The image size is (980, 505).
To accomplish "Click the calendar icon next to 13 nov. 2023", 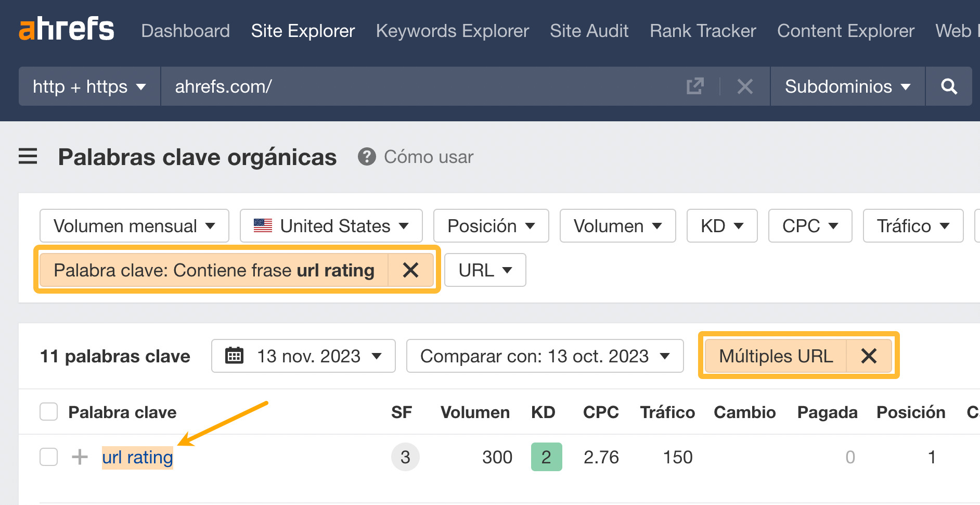I will point(235,356).
